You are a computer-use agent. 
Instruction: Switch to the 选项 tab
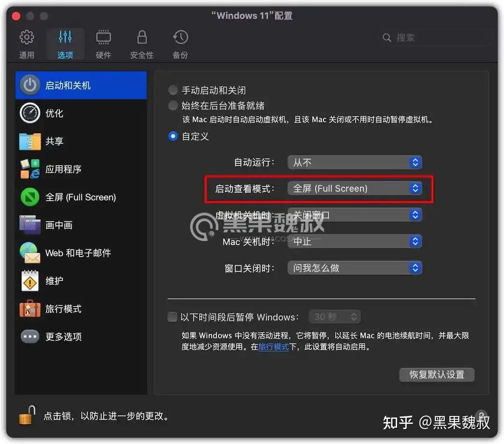coord(65,43)
